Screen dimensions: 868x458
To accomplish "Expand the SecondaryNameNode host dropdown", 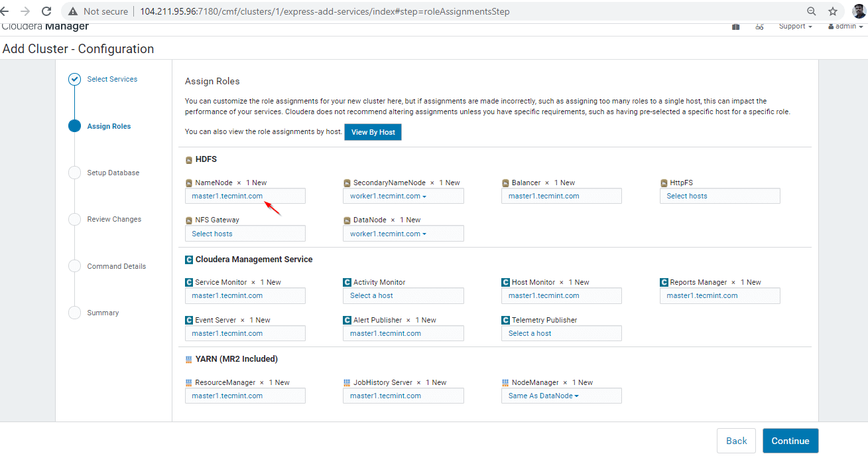I will (403, 196).
